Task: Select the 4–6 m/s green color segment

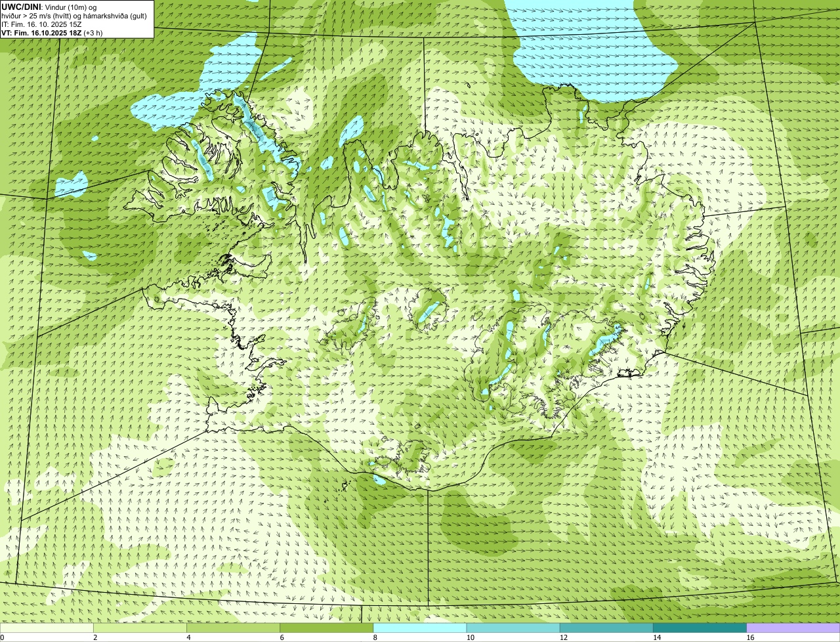Action: (234, 628)
